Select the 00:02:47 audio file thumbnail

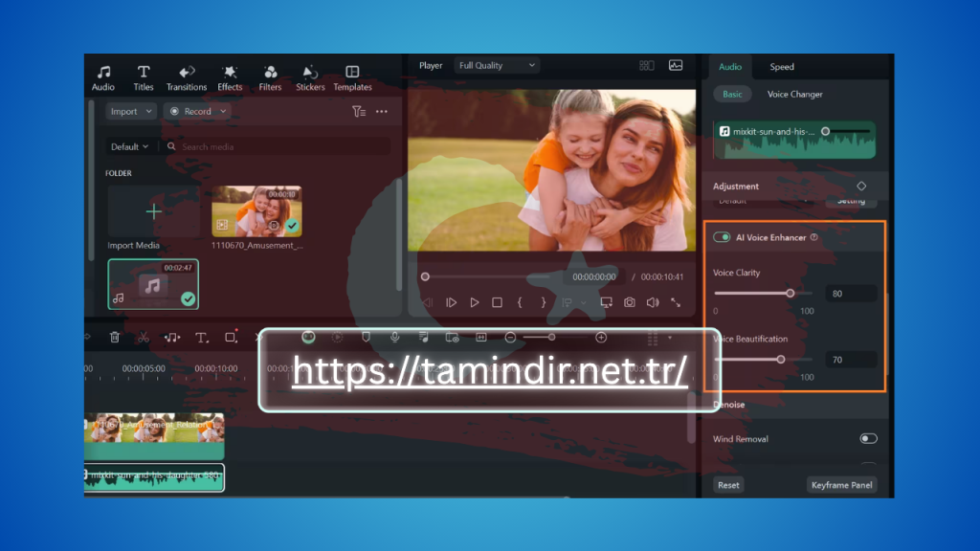coord(153,284)
